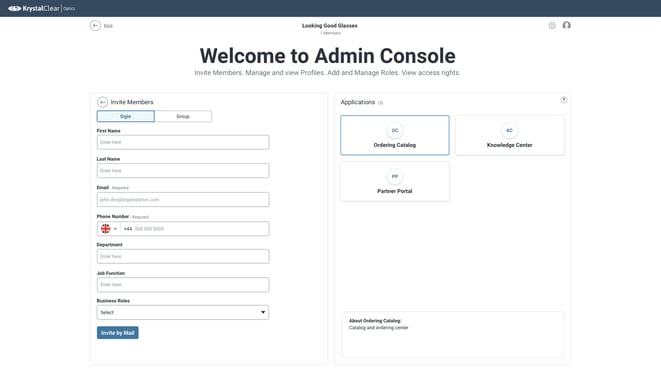
Task: Open settings gear icon at top right
Action: click(552, 25)
